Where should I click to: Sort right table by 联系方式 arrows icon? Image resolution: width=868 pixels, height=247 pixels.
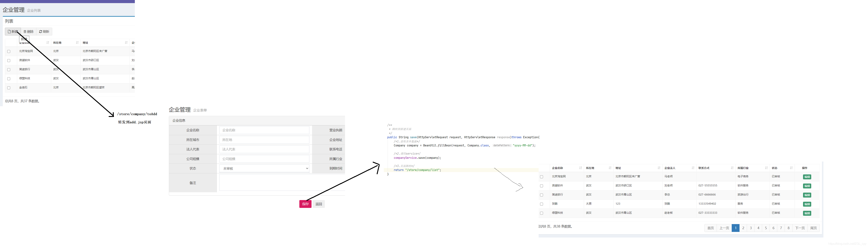coord(732,168)
